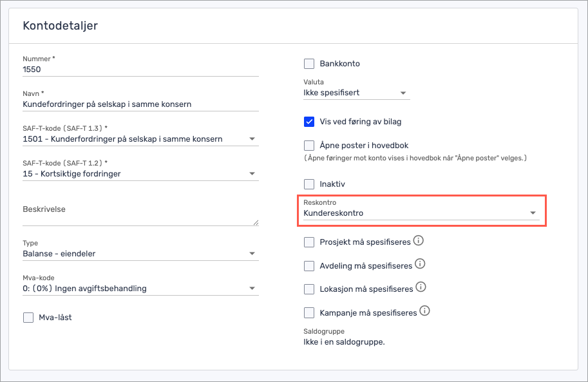
Task: Mark the account as Inaktiv
Action: click(309, 184)
